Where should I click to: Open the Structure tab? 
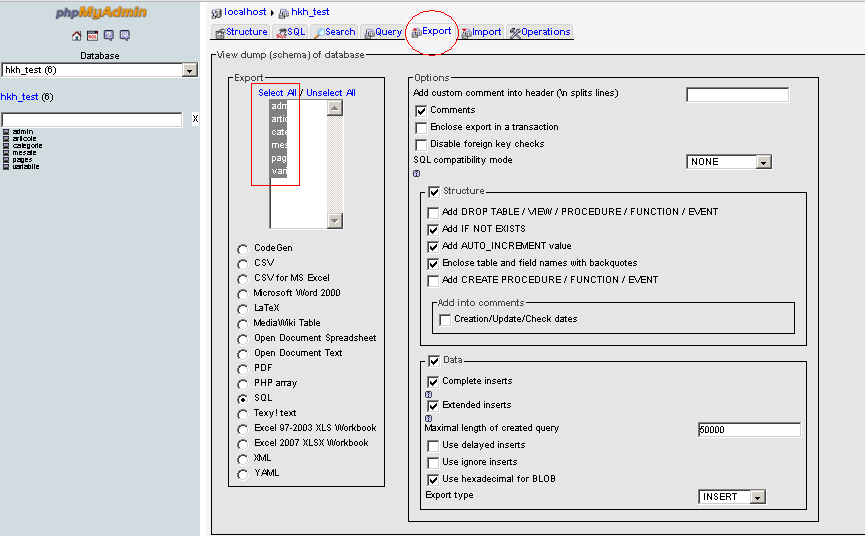click(x=241, y=32)
